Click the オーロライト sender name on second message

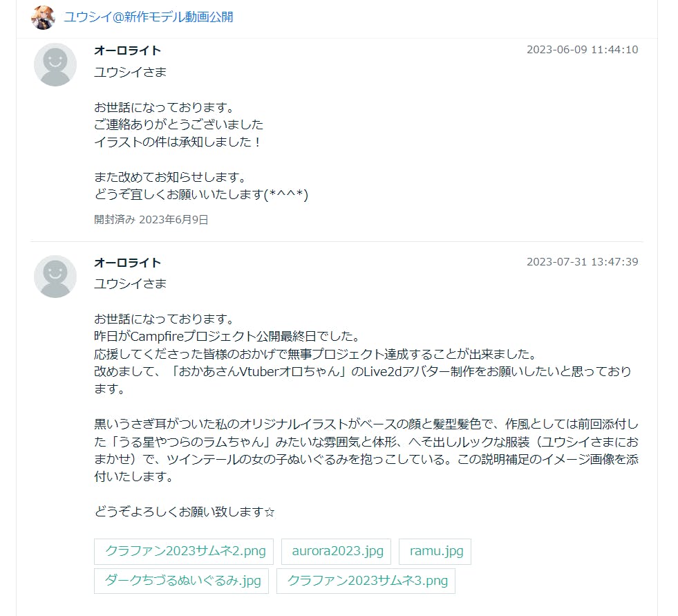pos(128,263)
